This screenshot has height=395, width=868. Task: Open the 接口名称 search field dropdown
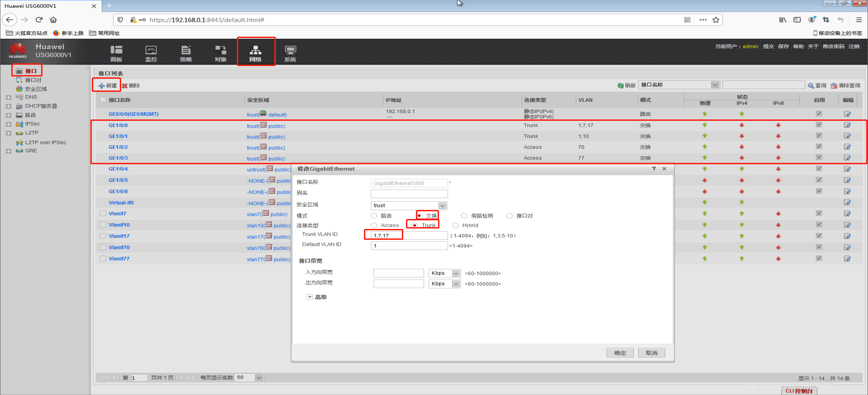pos(715,85)
